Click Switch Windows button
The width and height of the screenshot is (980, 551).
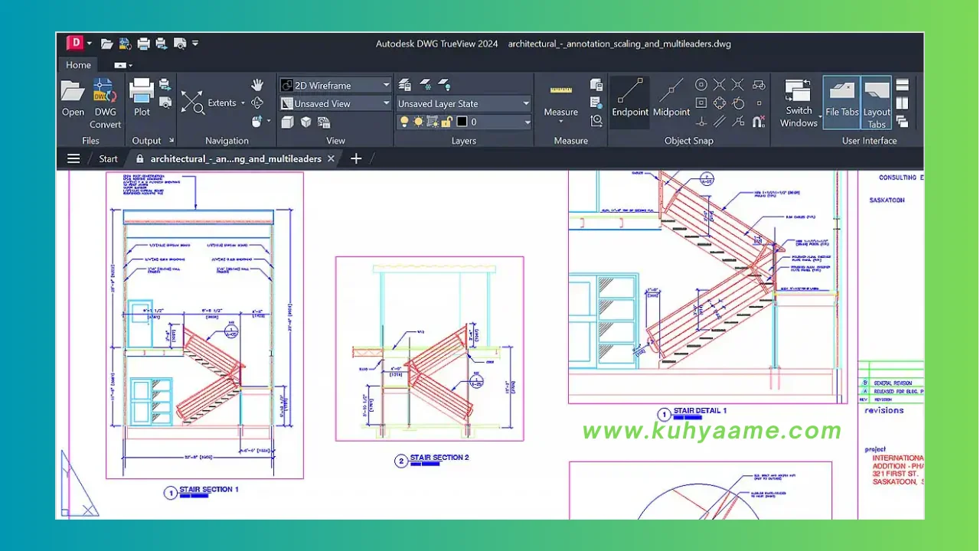(799, 103)
